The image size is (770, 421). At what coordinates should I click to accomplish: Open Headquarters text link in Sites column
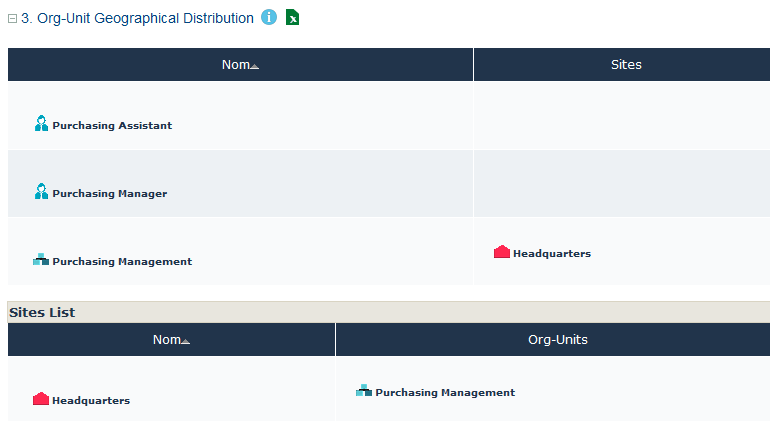click(x=552, y=254)
